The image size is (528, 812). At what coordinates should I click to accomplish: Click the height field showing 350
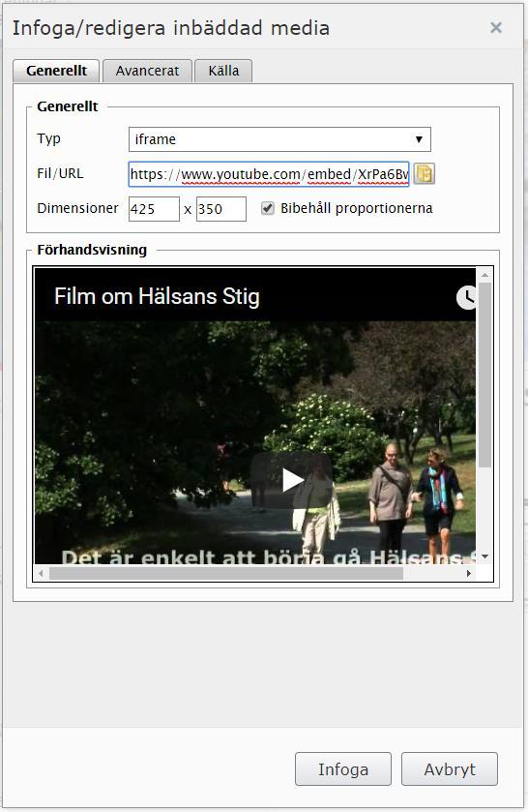coord(221,209)
